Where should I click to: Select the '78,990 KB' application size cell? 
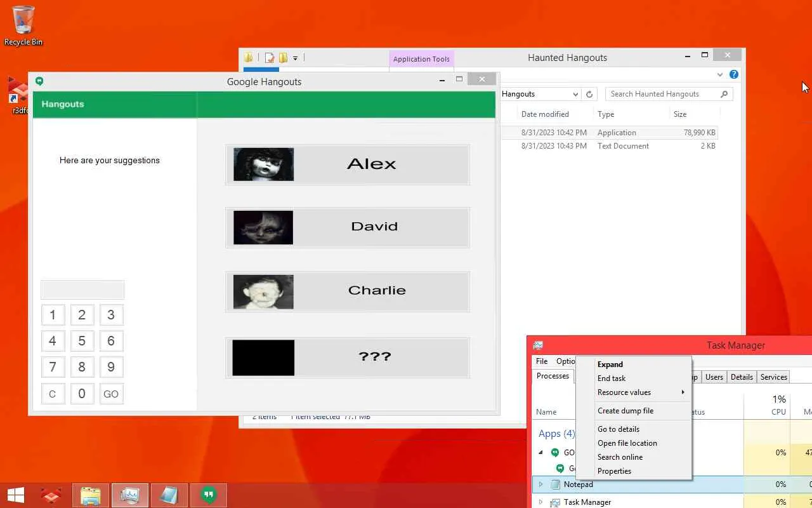(x=700, y=133)
